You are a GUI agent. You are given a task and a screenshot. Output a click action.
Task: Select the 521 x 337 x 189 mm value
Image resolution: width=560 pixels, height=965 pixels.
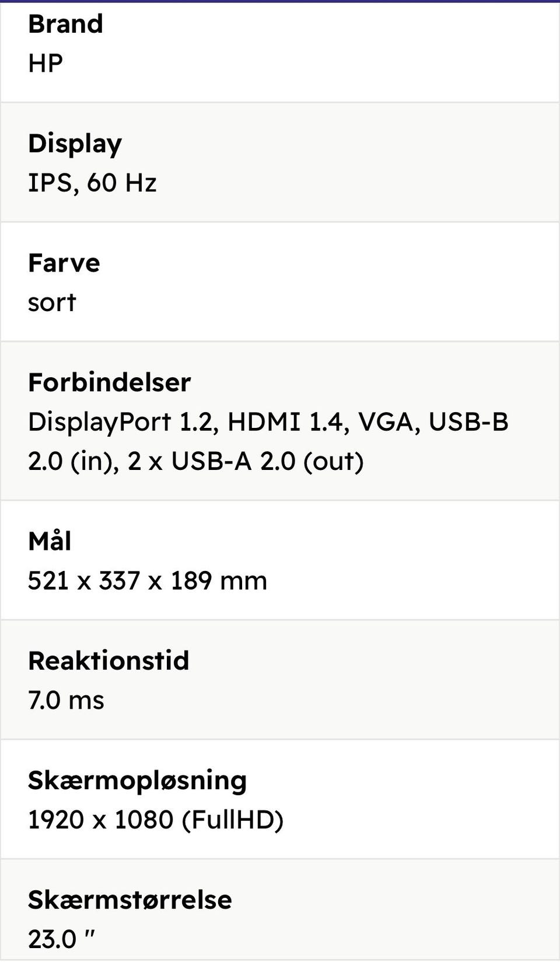pos(147,581)
